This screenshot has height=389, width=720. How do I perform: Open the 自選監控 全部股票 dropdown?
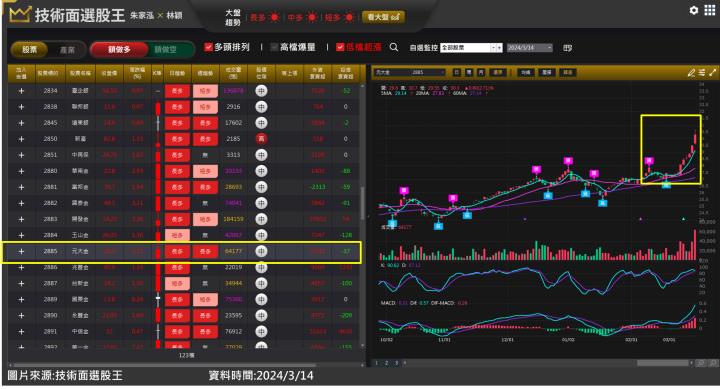(x=471, y=48)
